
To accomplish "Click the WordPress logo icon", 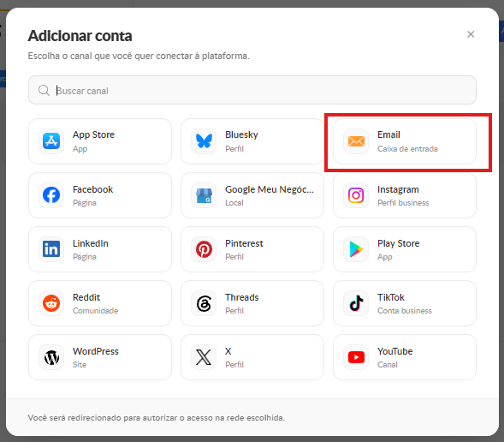I will click(51, 357).
